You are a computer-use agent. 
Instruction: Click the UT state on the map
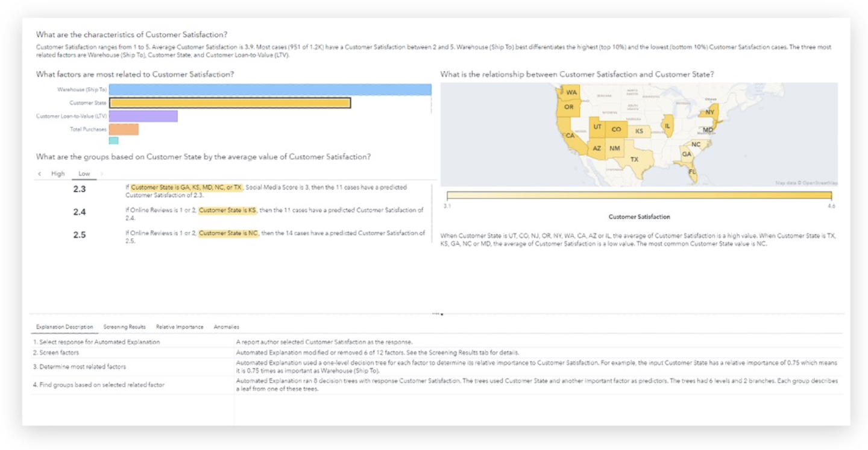coord(597,128)
